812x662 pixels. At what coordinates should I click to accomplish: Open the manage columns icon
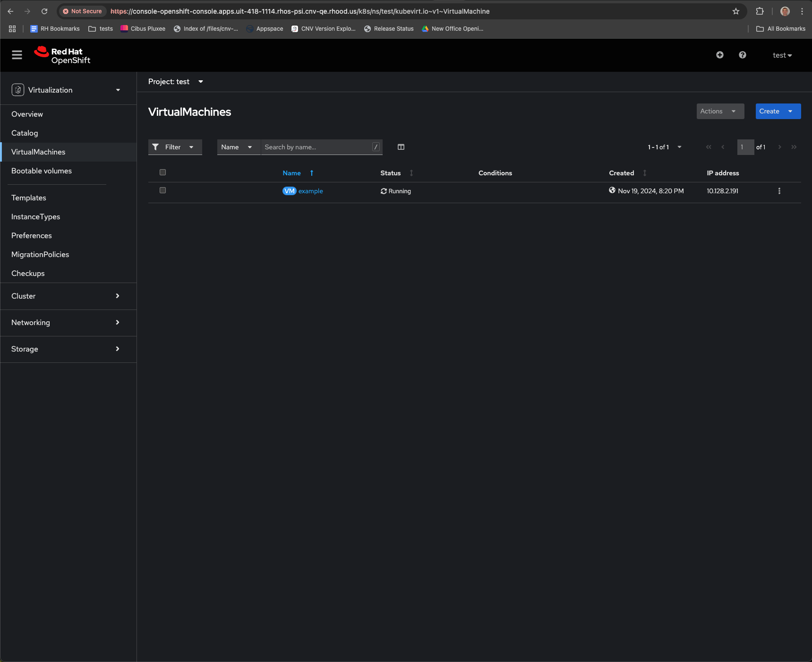tap(401, 147)
